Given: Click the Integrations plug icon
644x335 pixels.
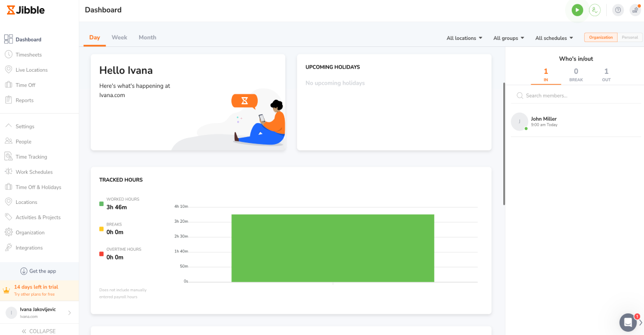Looking at the screenshot, I should click(x=8, y=248).
